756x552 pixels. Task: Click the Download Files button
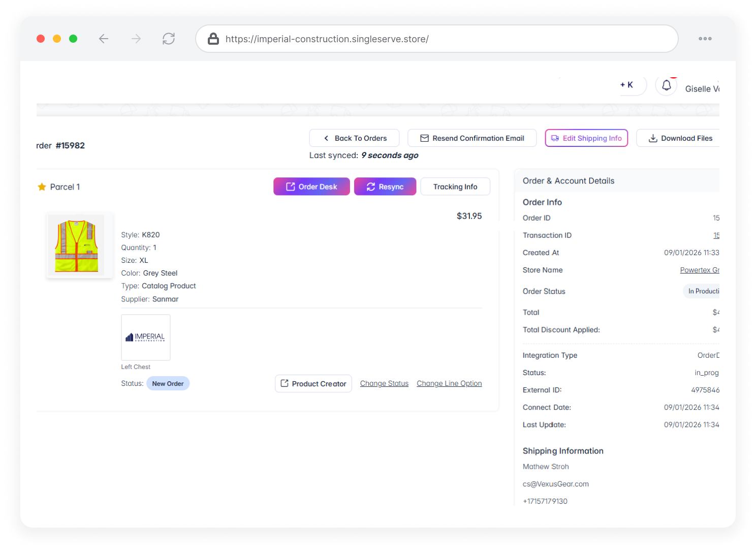678,138
